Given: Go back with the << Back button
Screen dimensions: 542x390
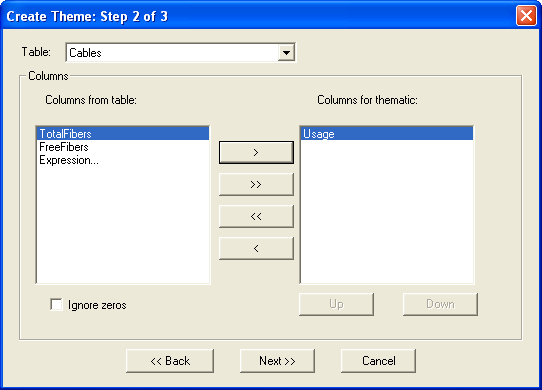Looking at the screenshot, I should pyautogui.click(x=170, y=361).
